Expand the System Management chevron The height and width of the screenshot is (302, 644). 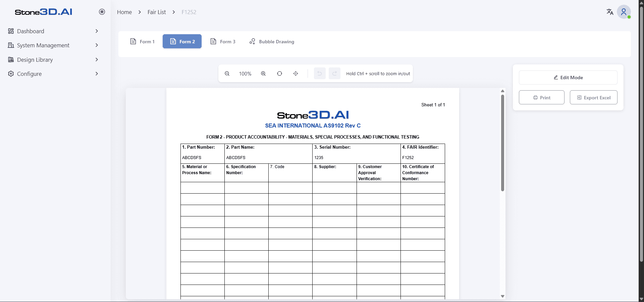[x=97, y=45]
